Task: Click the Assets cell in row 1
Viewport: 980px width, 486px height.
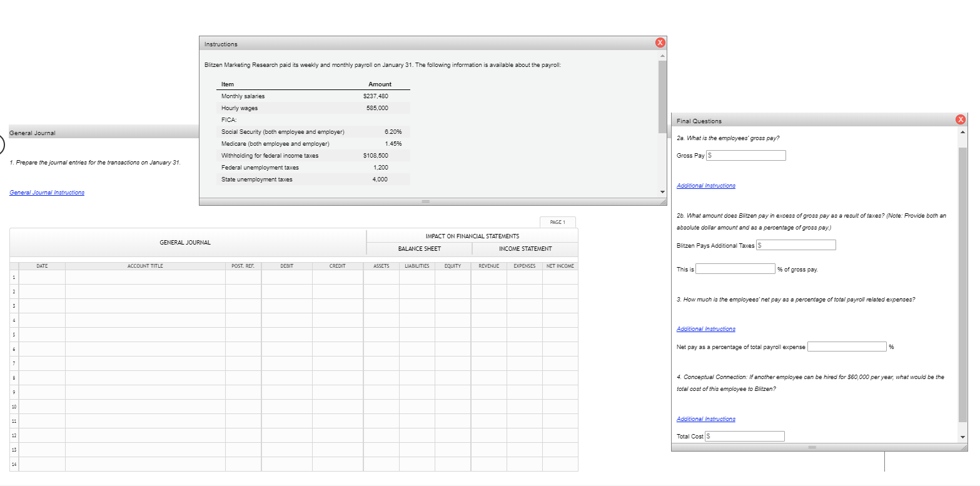Action: click(x=381, y=277)
